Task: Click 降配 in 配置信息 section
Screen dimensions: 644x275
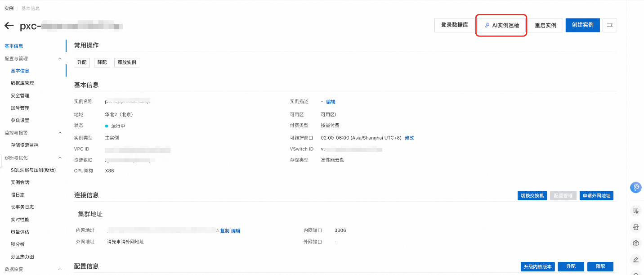Action: pos(600,266)
